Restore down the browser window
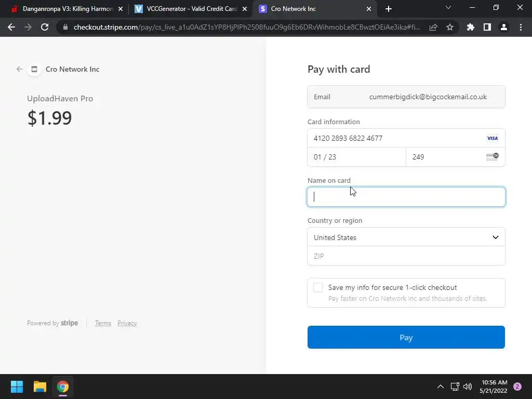 [x=496, y=7]
